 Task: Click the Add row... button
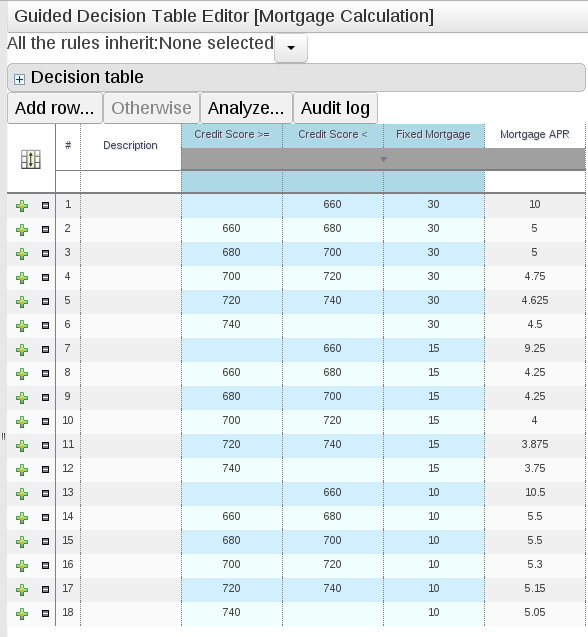(54, 108)
